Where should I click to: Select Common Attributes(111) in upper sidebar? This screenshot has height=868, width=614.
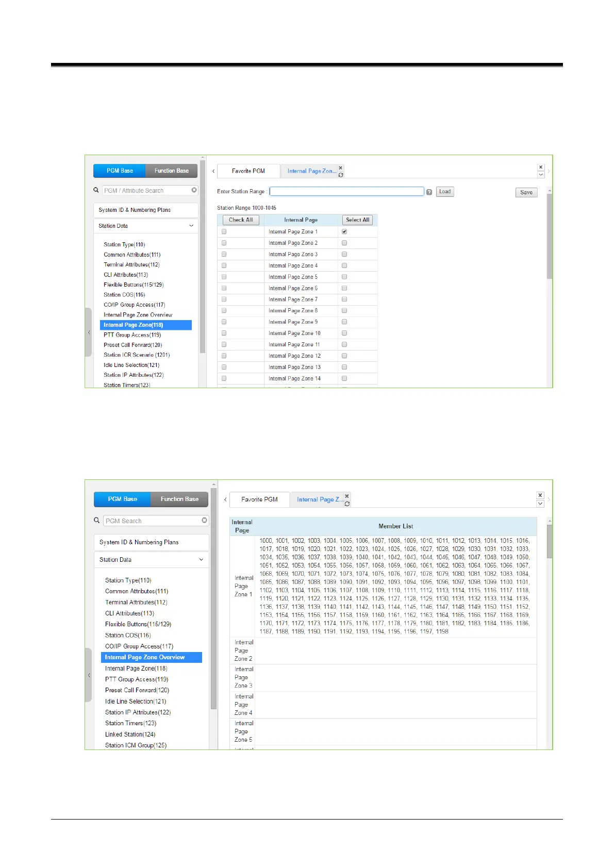[132, 255]
